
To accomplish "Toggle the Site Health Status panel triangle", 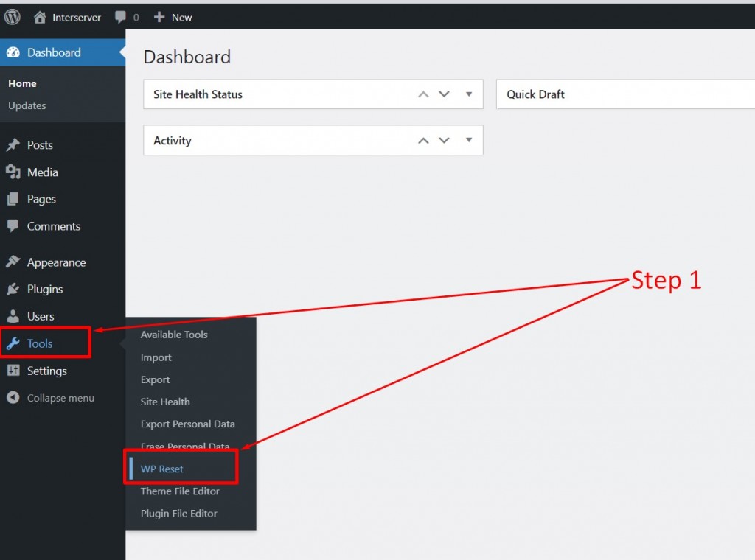I will pos(469,94).
